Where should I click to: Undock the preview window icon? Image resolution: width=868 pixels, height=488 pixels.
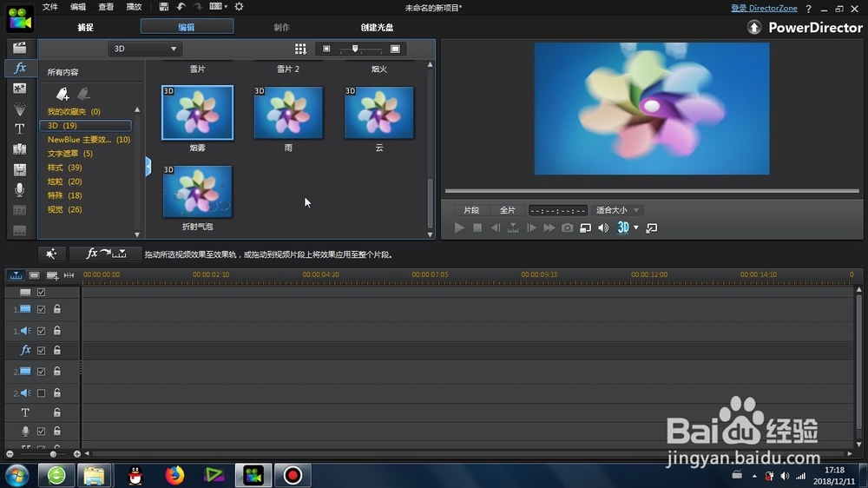652,228
